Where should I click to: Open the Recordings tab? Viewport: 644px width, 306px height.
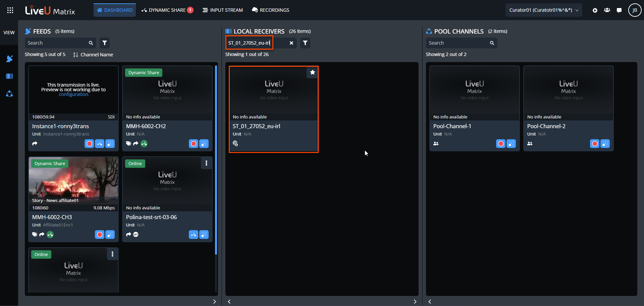coord(270,10)
